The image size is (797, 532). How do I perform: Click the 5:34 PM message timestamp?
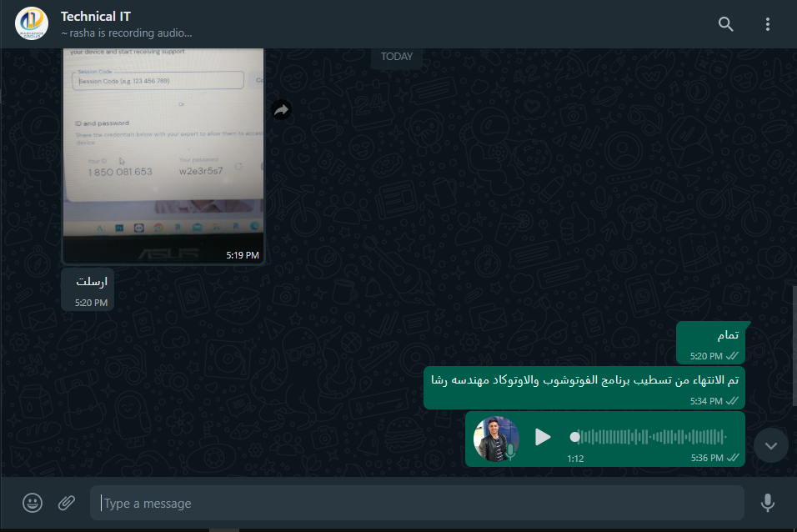(x=706, y=401)
